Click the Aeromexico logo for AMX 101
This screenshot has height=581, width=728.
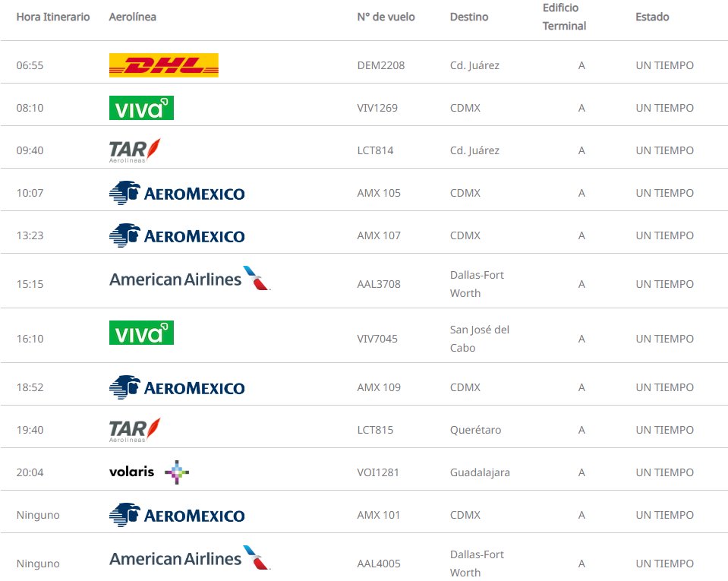click(177, 515)
